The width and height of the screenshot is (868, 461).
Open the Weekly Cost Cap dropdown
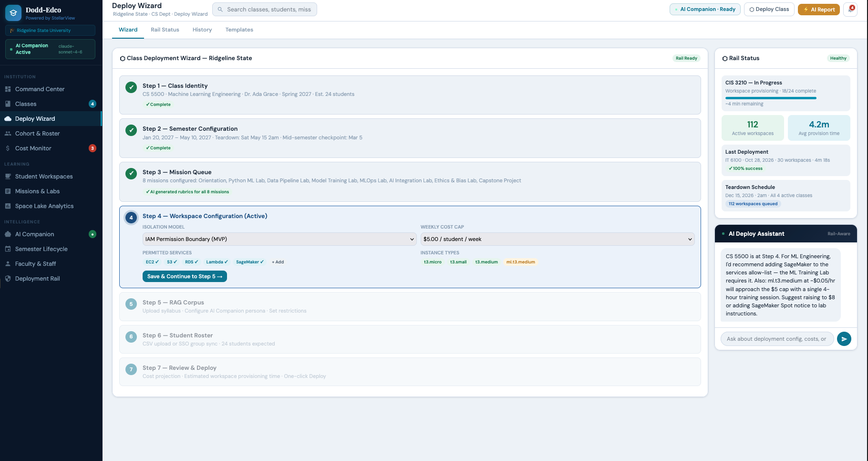click(x=557, y=239)
